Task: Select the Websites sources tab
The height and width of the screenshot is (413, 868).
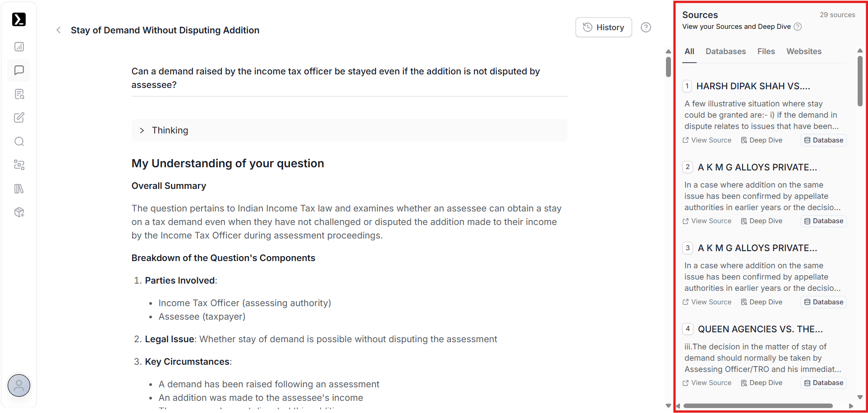Action: coord(804,51)
